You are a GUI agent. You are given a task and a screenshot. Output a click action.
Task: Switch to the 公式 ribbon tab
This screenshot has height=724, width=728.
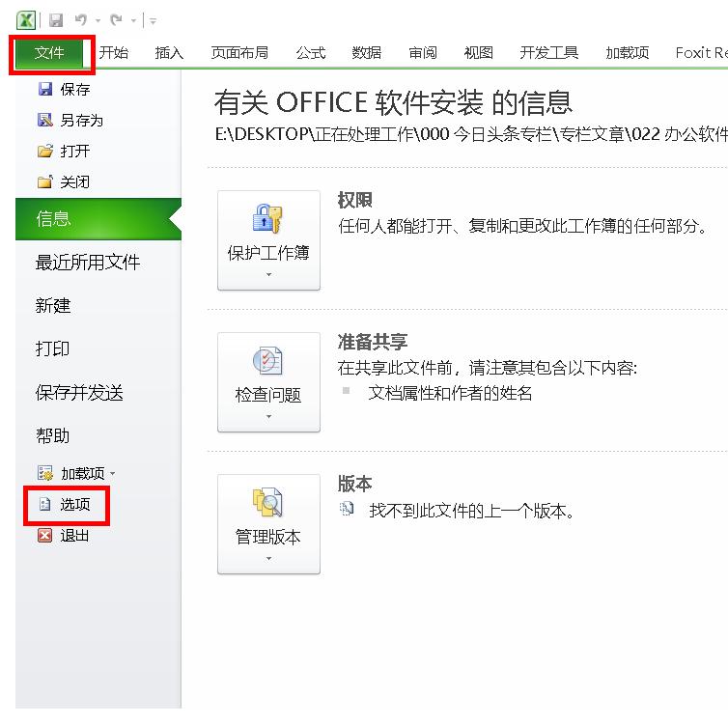pos(311,53)
